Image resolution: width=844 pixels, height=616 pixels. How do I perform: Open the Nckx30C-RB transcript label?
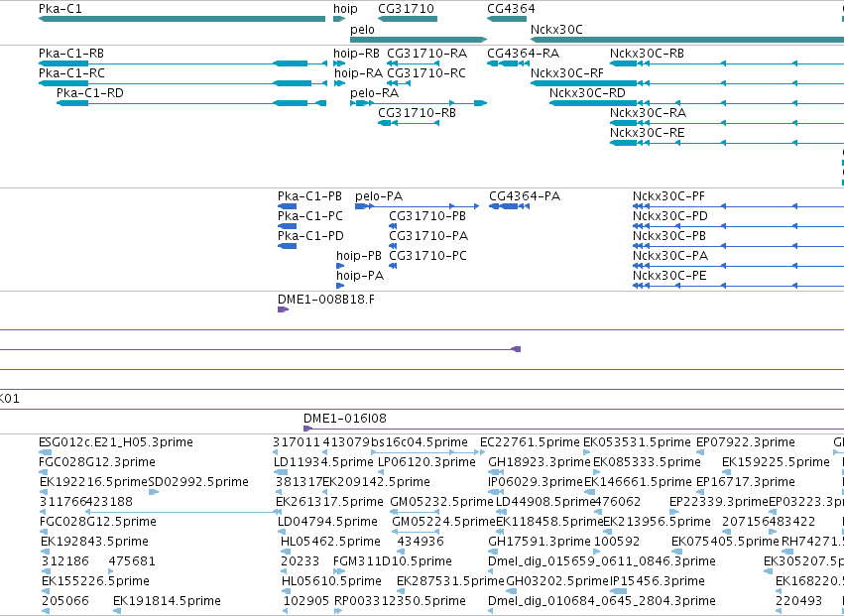pyautogui.click(x=647, y=54)
